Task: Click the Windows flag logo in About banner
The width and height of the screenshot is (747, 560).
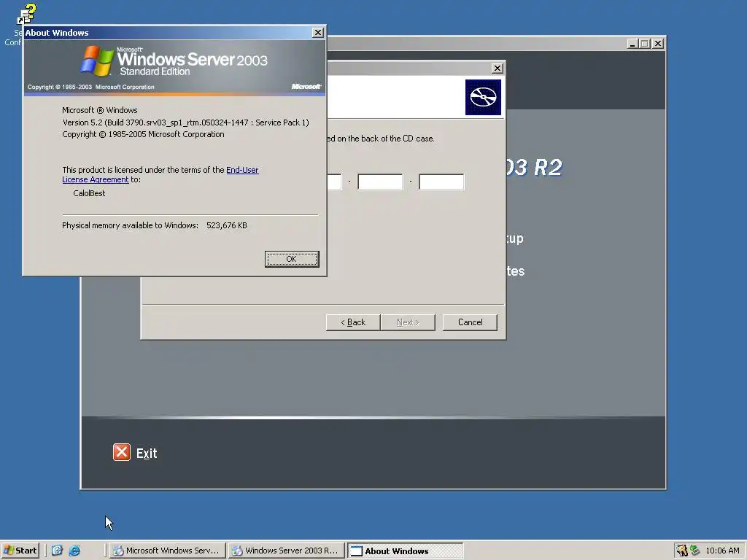Action: [97, 61]
